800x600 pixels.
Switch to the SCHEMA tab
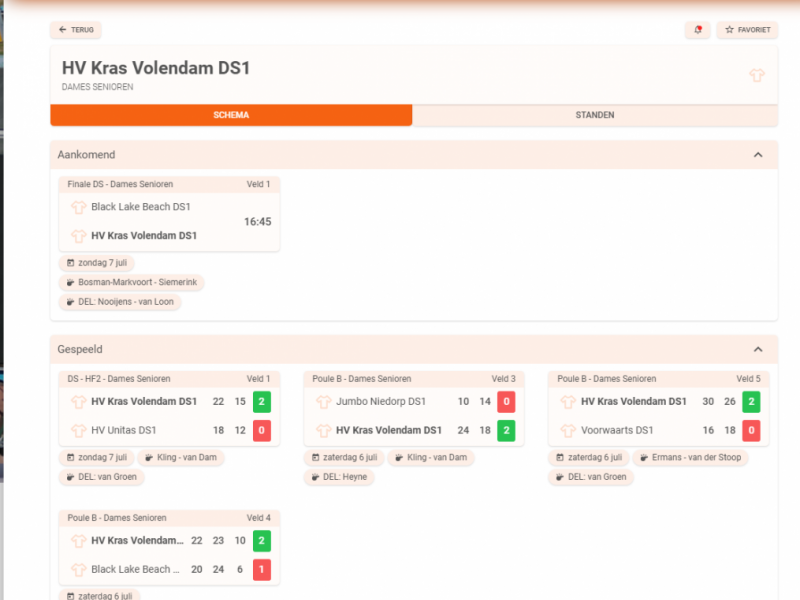click(x=231, y=115)
